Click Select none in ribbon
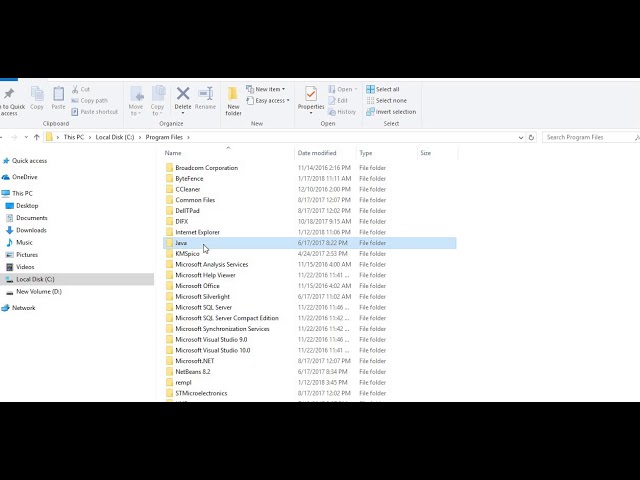 pos(387,100)
